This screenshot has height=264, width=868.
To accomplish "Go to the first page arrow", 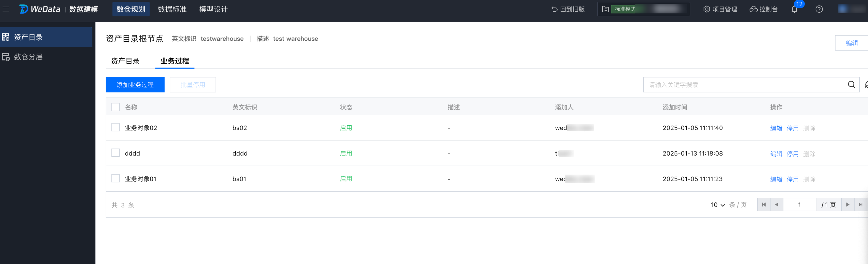I will click(763, 205).
